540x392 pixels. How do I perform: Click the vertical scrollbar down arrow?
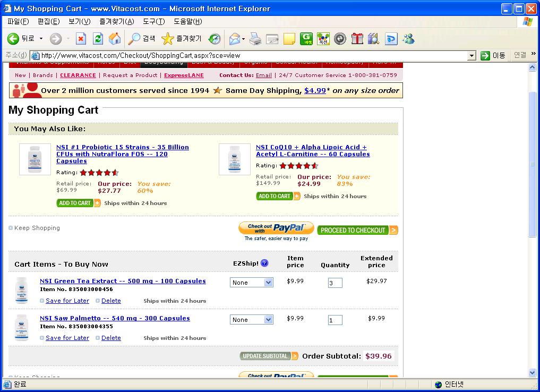(533, 373)
